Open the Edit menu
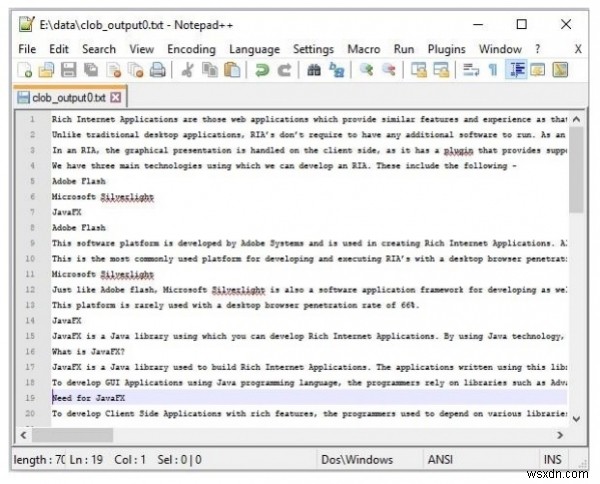The image size is (600, 484). [59, 49]
